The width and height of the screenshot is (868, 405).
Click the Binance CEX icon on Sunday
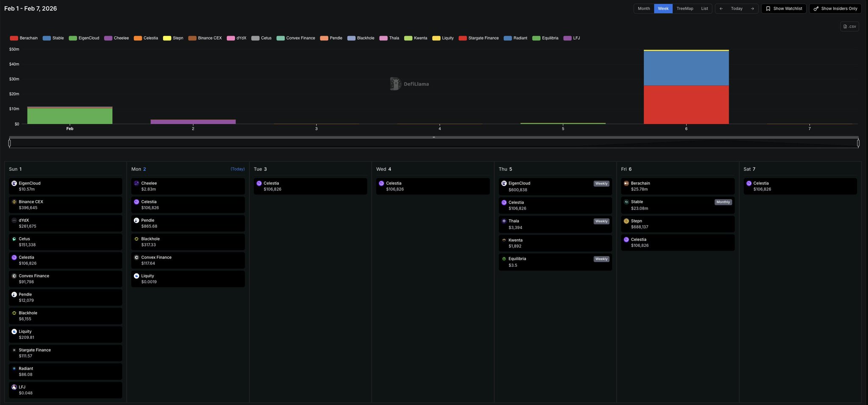(14, 202)
